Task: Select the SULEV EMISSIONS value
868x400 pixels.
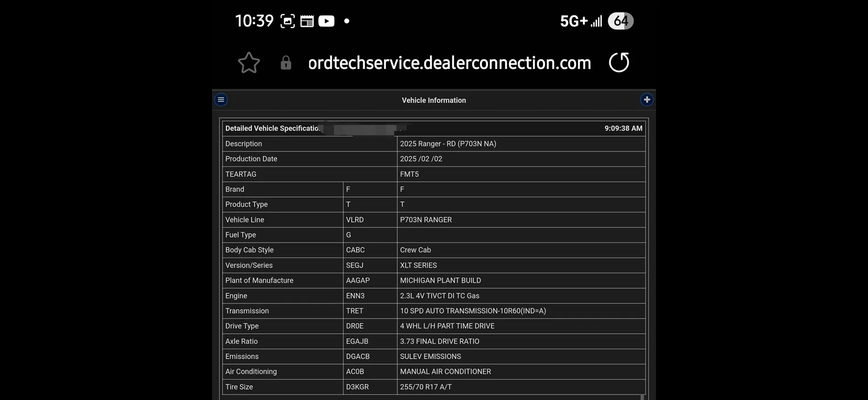Action: click(431, 357)
